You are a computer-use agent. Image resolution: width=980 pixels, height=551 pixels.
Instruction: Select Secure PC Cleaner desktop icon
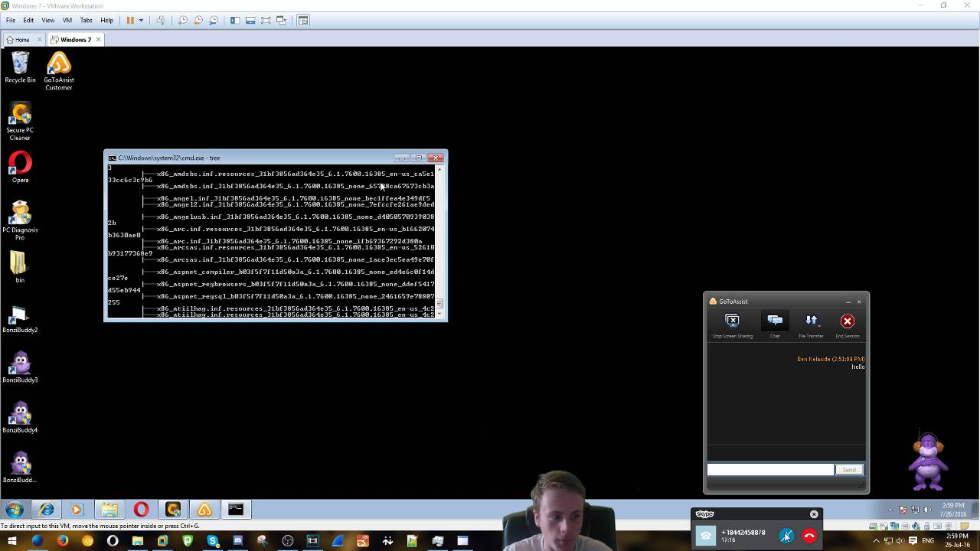pos(20,122)
